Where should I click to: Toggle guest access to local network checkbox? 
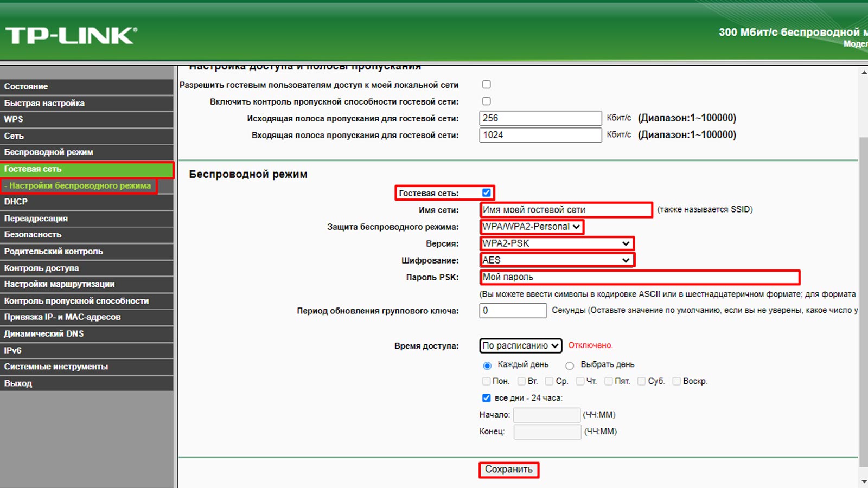click(x=487, y=85)
